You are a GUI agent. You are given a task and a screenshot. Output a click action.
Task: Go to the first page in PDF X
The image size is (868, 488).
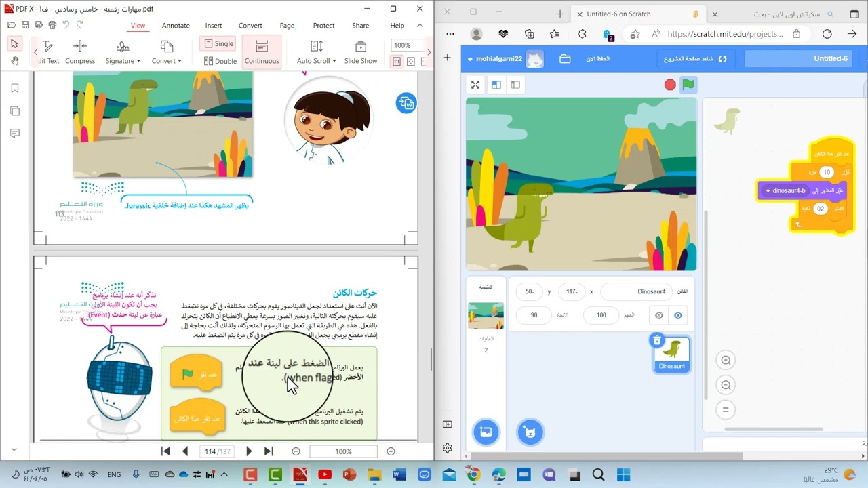click(x=165, y=451)
